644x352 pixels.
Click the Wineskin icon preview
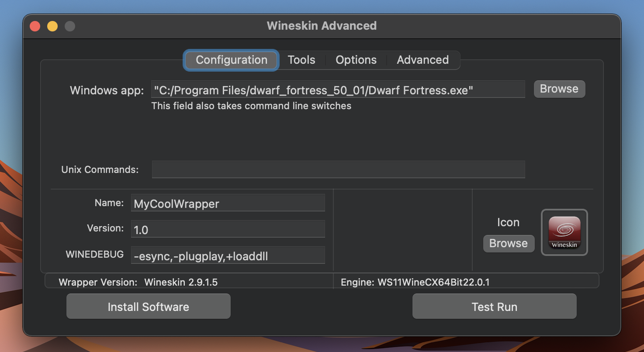click(564, 232)
